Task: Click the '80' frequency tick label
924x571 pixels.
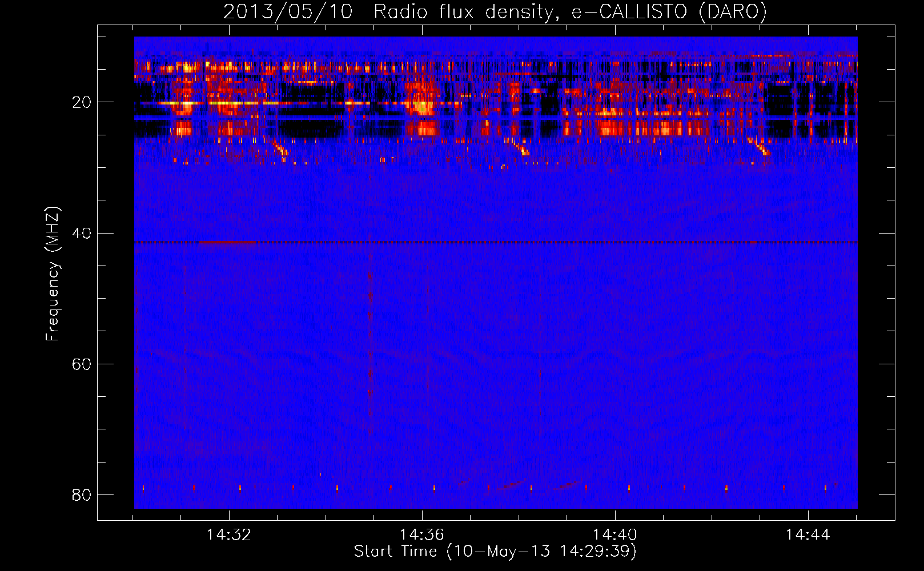Action: point(82,495)
